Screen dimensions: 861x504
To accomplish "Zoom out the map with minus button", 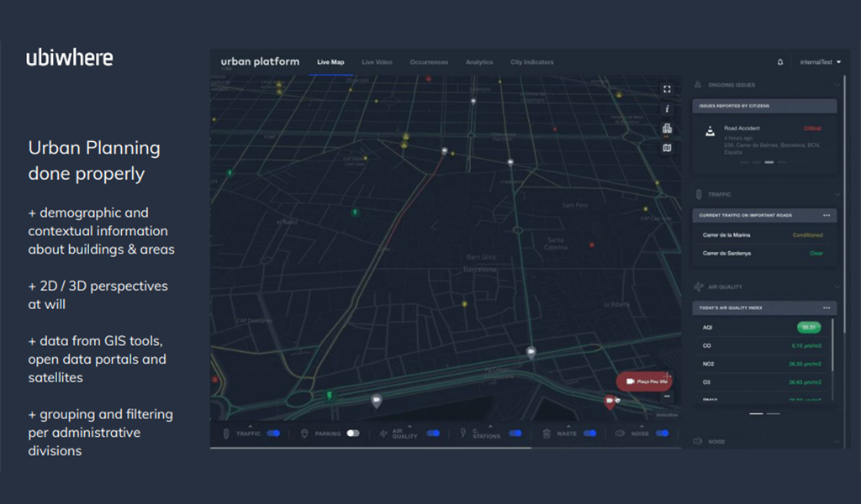I will tap(667, 396).
